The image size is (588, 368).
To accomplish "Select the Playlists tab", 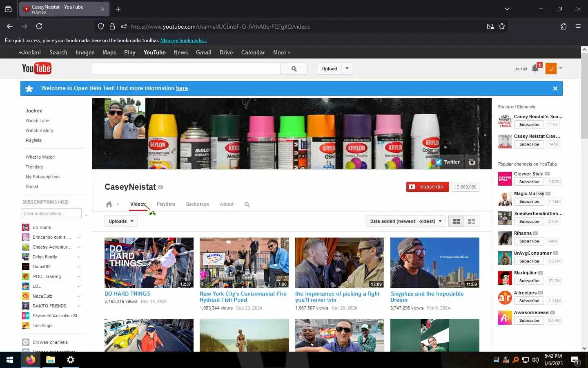I will tap(166, 204).
